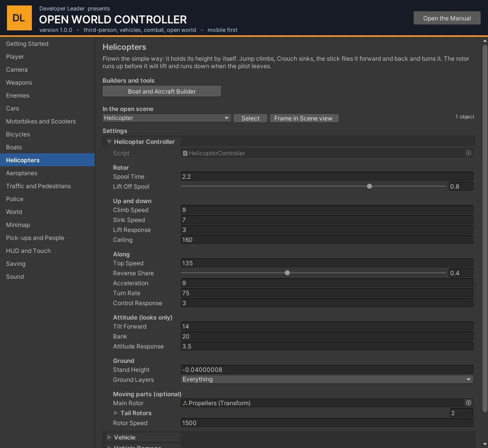Image resolution: width=488 pixels, height=448 pixels.
Task: Open the Ground Layers Everything dropdown
Action: (327, 379)
